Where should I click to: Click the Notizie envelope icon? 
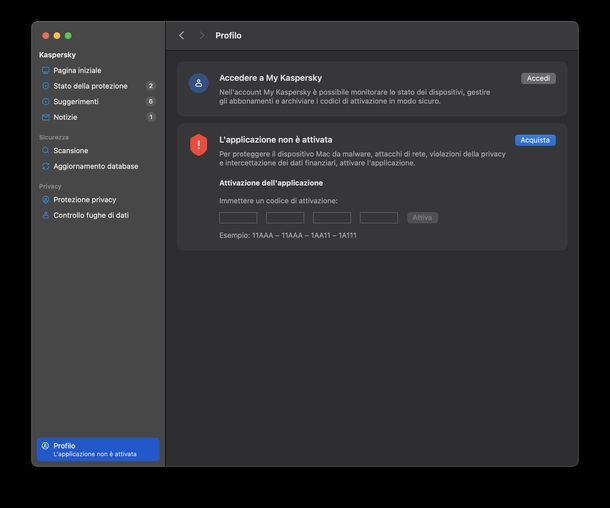[x=46, y=117]
